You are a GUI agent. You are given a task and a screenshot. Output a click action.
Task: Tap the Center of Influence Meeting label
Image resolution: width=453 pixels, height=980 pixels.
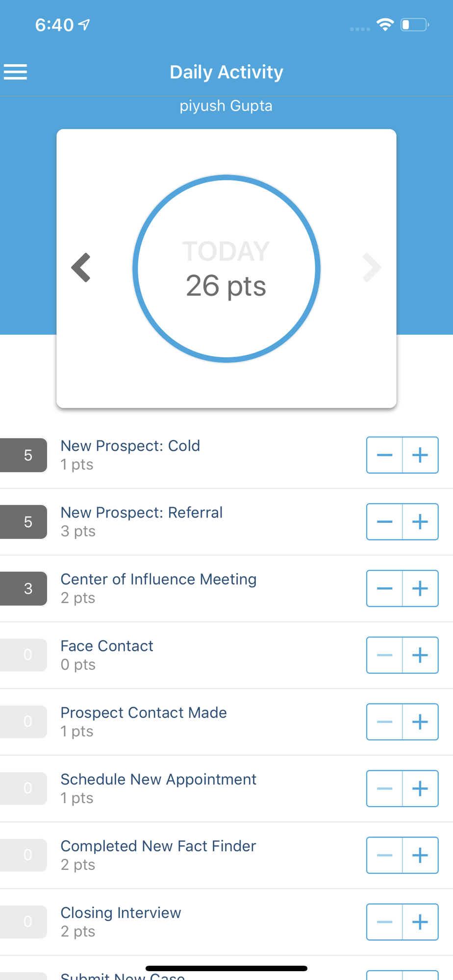pyautogui.click(x=158, y=579)
